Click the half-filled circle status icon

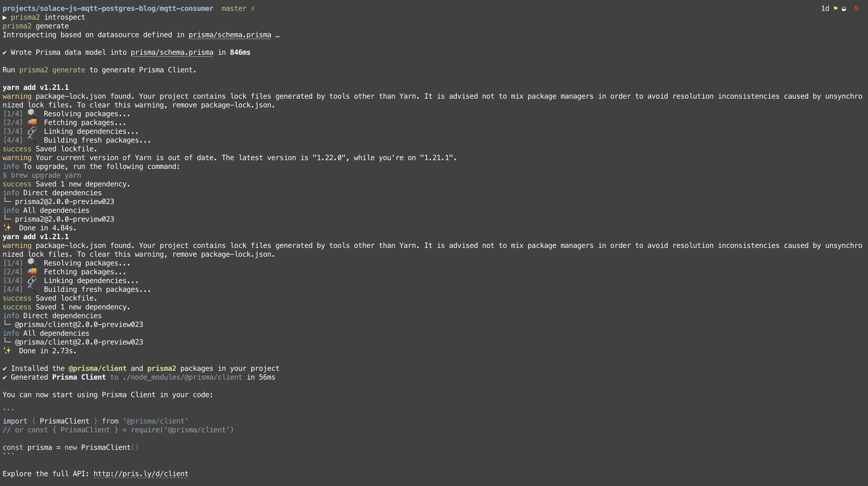coord(844,9)
